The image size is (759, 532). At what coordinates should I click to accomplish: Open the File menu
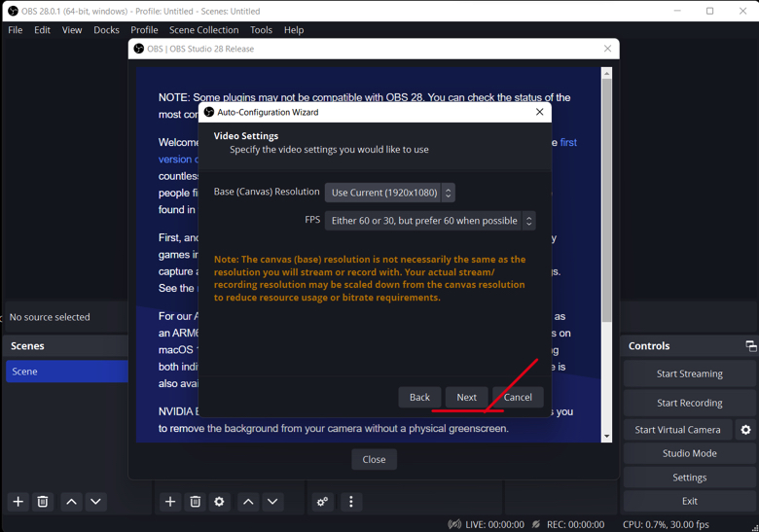(15, 30)
